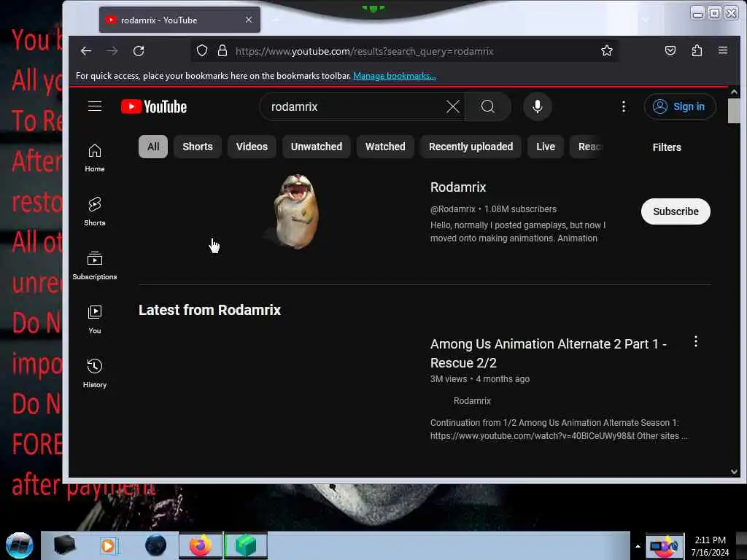Viewport: 747px width, 560px height.
Task: Filter results by Videos chip
Action: pos(252,147)
